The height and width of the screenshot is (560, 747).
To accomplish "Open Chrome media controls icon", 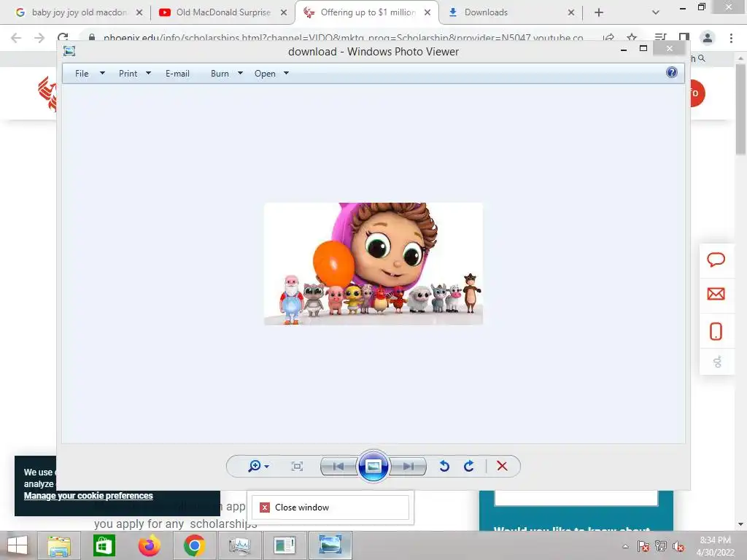I will 660,37.
